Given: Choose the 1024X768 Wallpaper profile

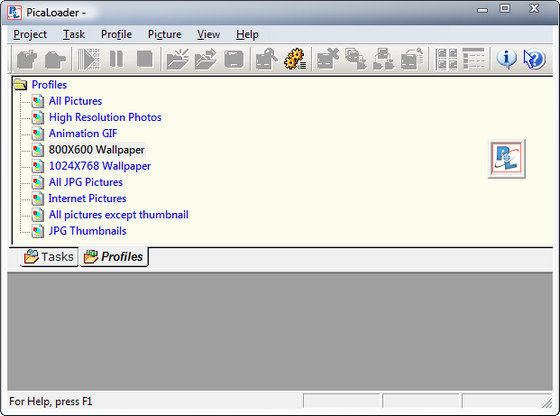Looking at the screenshot, I should click(x=100, y=166).
